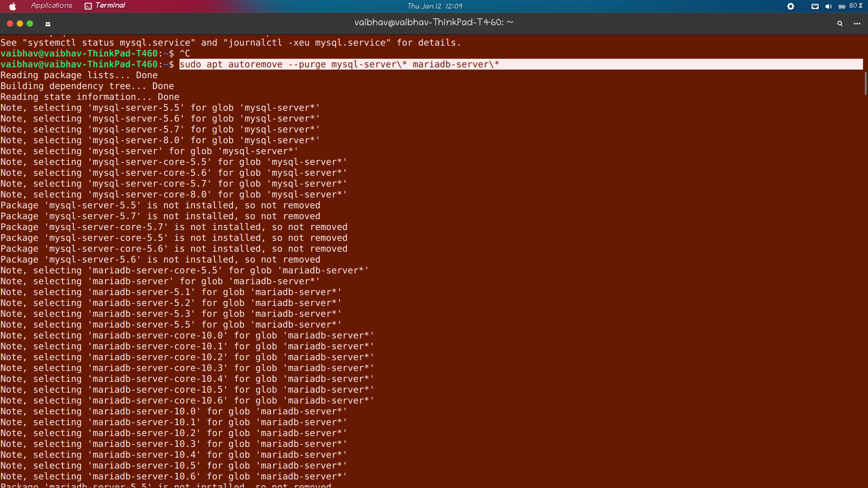The width and height of the screenshot is (868, 488).
Task: Click the terminal prompt line after ~$
Action: point(185,53)
